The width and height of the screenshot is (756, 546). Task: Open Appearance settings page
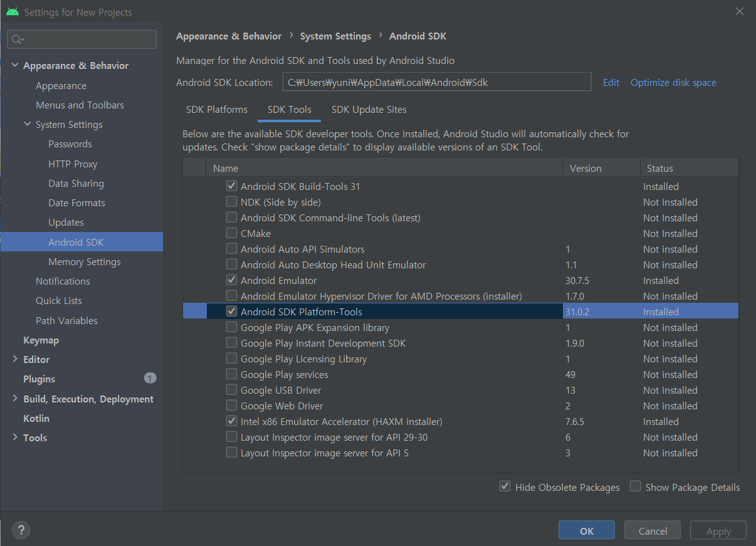[x=61, y=86]
